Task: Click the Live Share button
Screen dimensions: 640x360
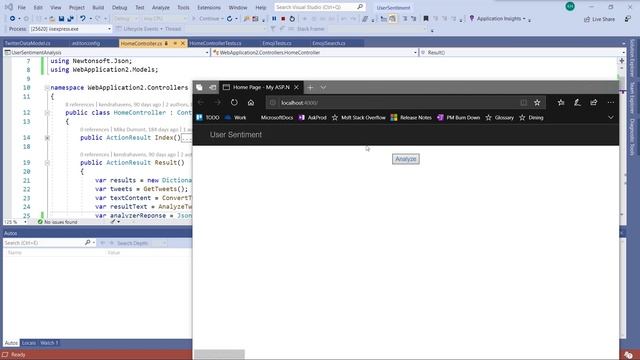Action: coord(599,19)
